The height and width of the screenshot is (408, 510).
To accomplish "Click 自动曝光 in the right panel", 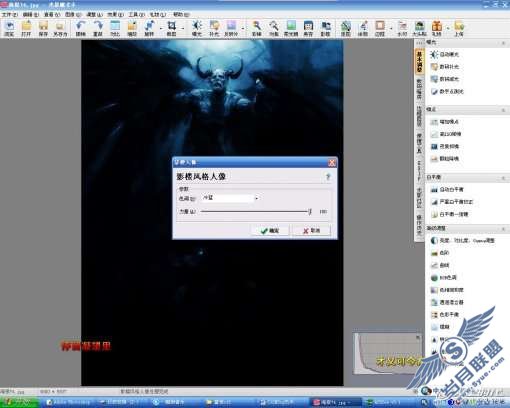I will (x=445, y=54).
